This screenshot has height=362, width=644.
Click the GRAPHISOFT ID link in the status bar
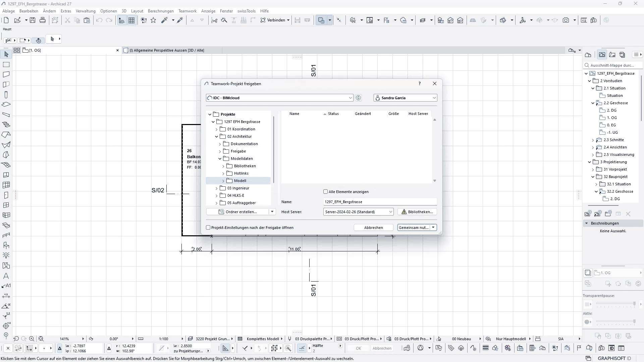pos(614,358)
